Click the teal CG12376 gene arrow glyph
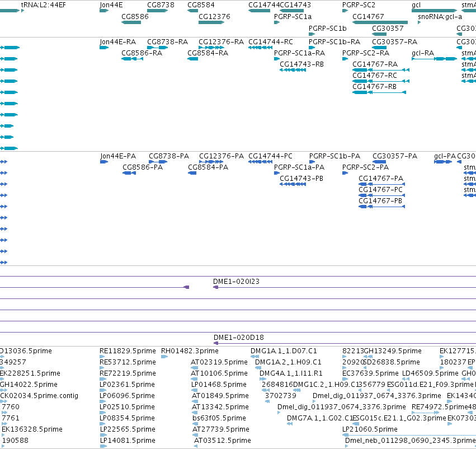The image size is (476, 449). [211, 22]
